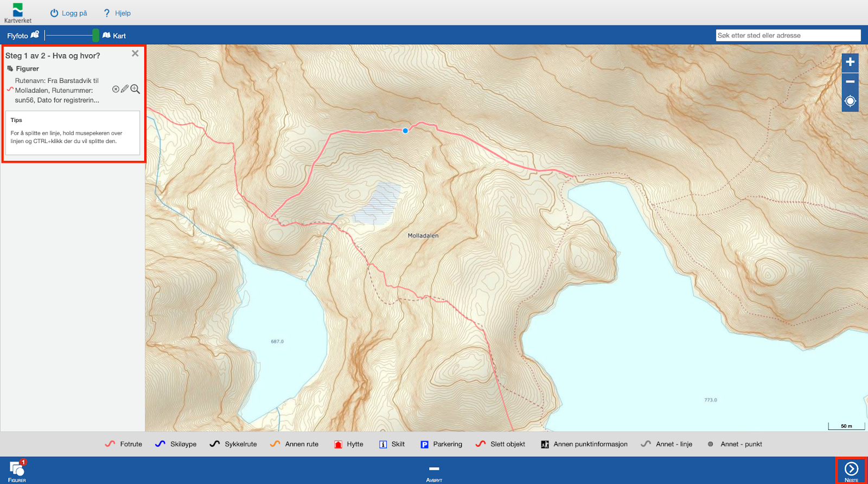Screen dimensions: 868x484
Task: Zoom out with the minus button
Action: 850,82
